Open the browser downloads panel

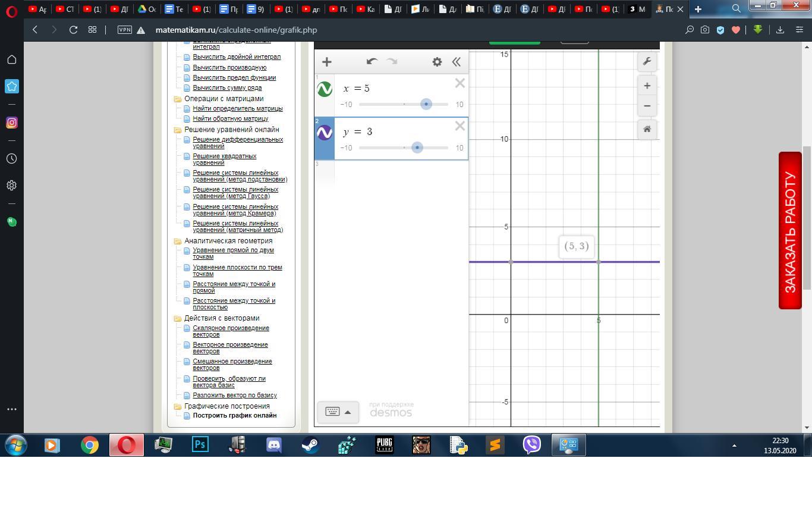tap(780, 30)
